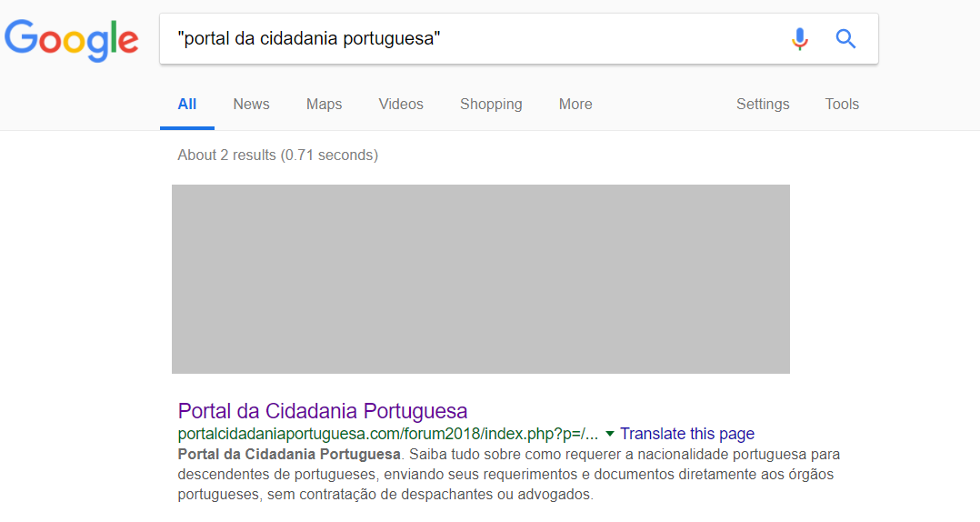980x522 pixels.
Task: Switch to the News tab
Action: coord(251,105)
